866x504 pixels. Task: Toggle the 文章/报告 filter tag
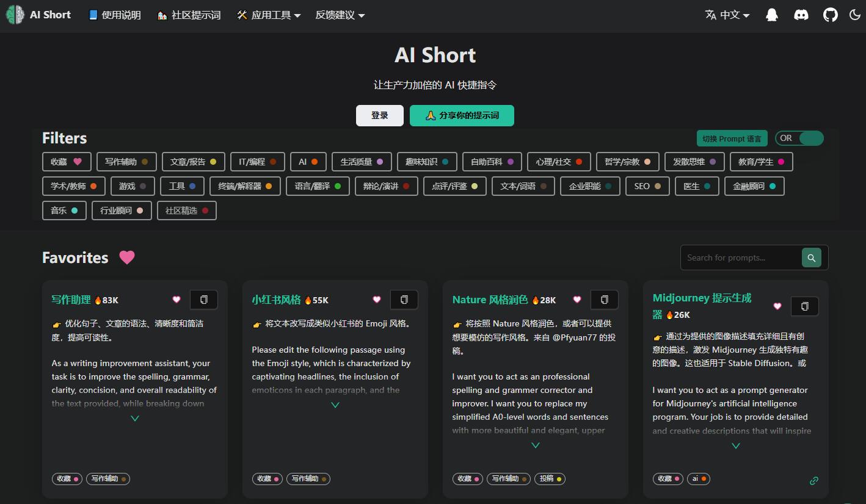pyautogui.click(x=193, y=162)
